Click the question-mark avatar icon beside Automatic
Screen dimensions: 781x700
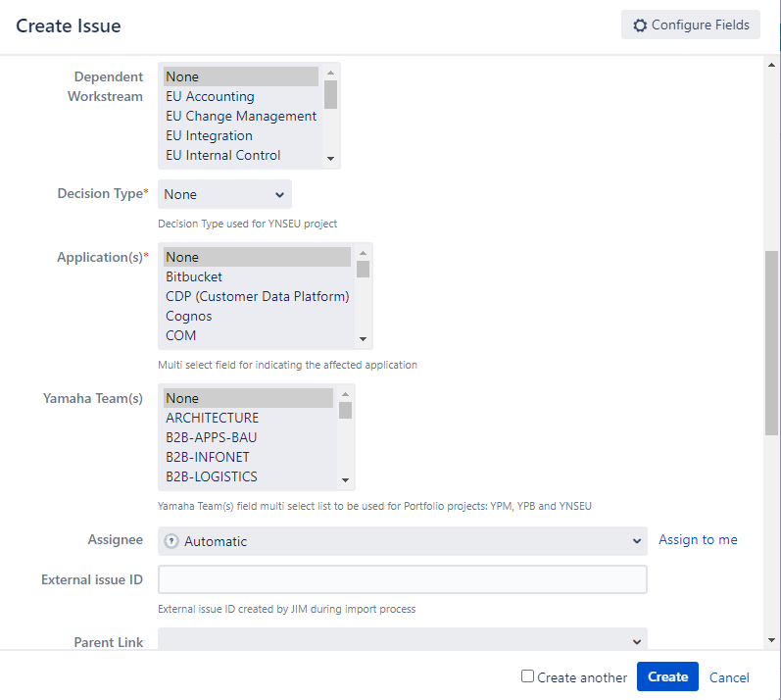coord(171,541)
